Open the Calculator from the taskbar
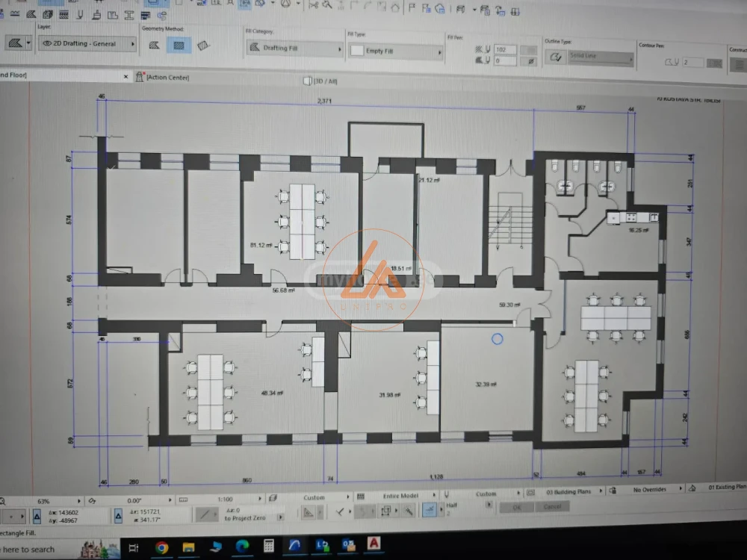The width and height of the screenshot is (747, 560). click(269, 547)
